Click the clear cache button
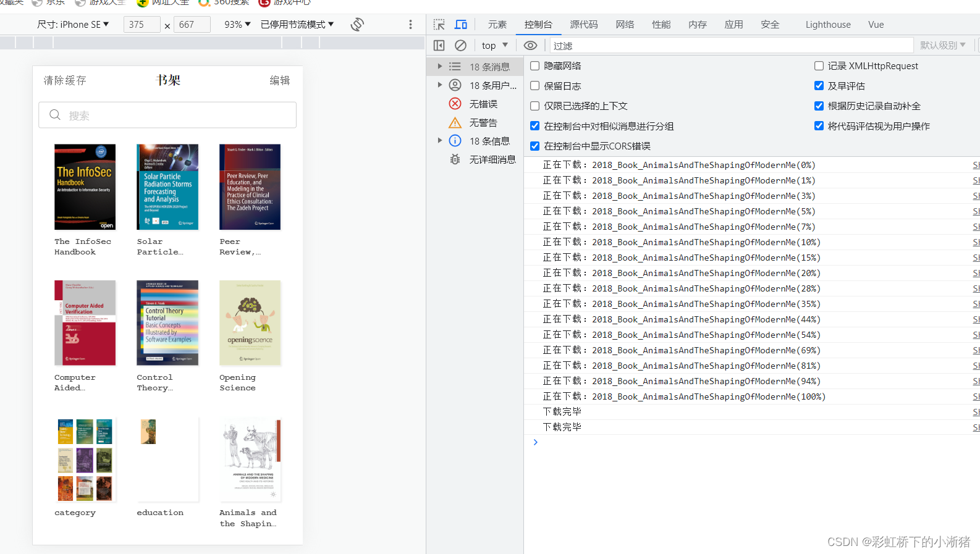Viewport: 980px width, 554px height. 65,80
